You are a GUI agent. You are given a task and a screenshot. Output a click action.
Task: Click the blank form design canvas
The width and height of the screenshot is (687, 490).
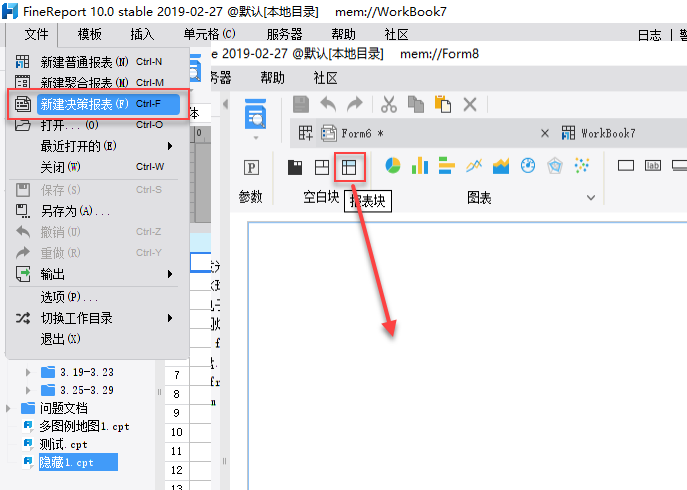(467, 356)
